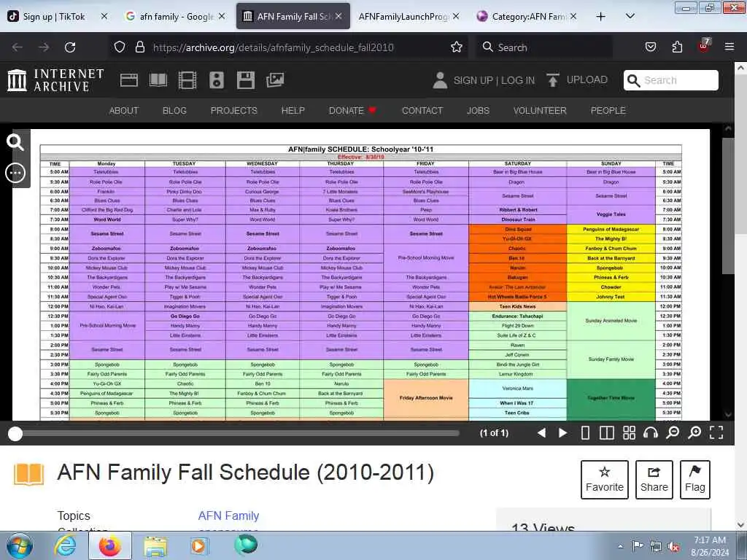
Task: Click the SIGN UP link
Action: tap(473, 80)
